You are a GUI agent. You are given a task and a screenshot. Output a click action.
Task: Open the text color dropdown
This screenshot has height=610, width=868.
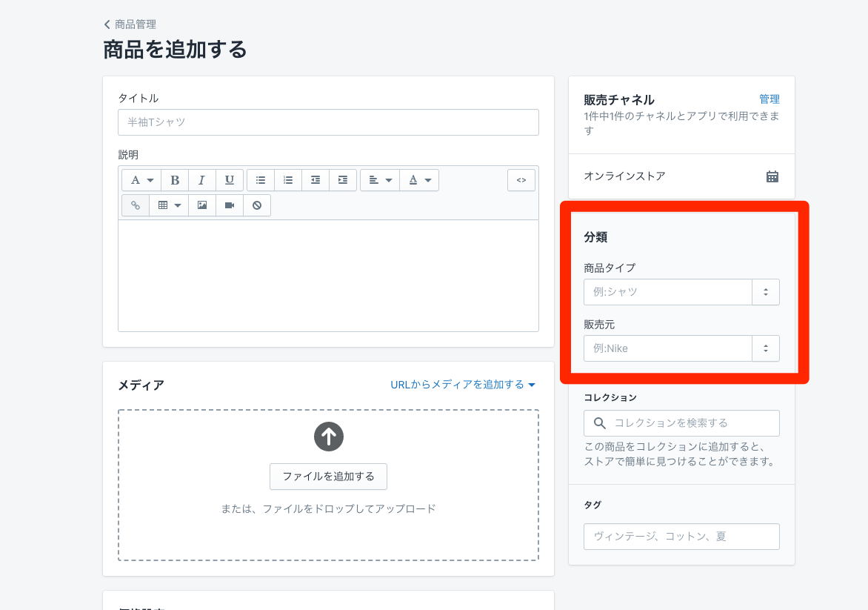(419, 180)
